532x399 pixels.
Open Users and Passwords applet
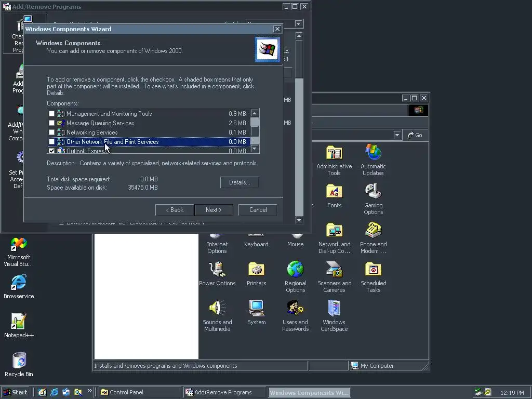pyautogui.click(x=295, y=316)
